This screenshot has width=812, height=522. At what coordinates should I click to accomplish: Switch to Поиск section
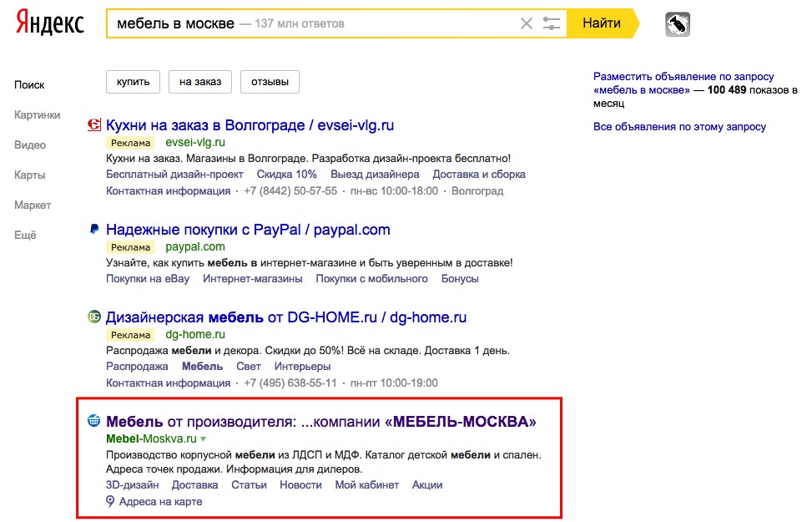point(29,85)
